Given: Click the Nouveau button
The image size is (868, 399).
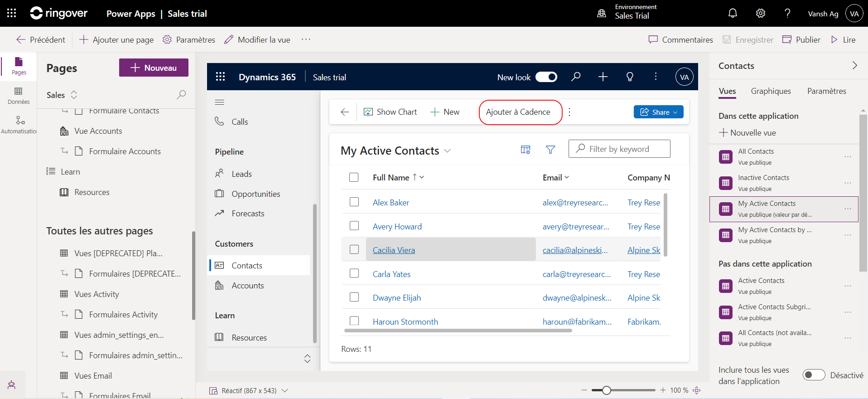Looking at the screenshot, I should click(x=154, y=68).
